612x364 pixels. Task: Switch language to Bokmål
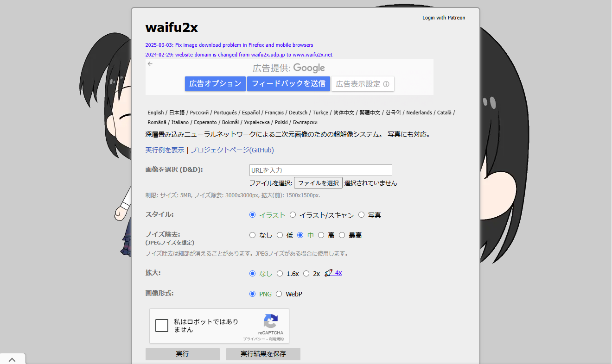(x=230, y=122)
